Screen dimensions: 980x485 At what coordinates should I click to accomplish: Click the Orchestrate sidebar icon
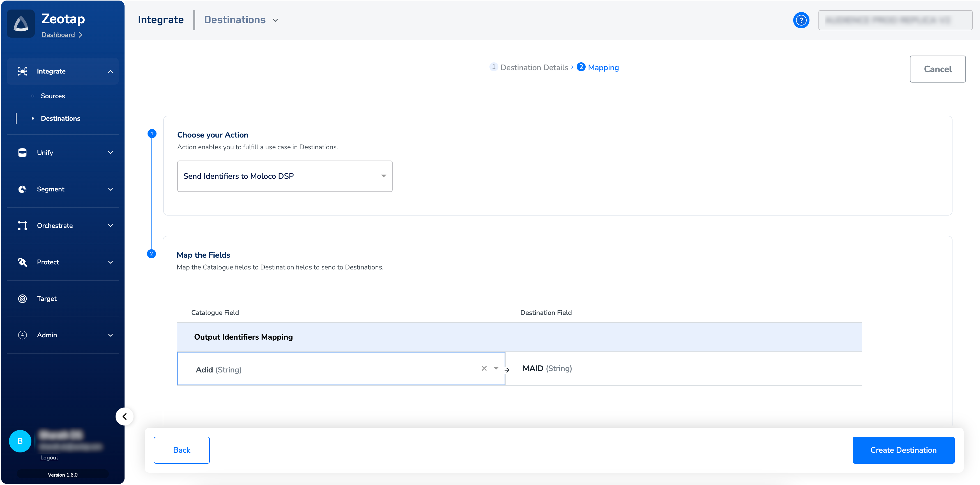(22, 226)
